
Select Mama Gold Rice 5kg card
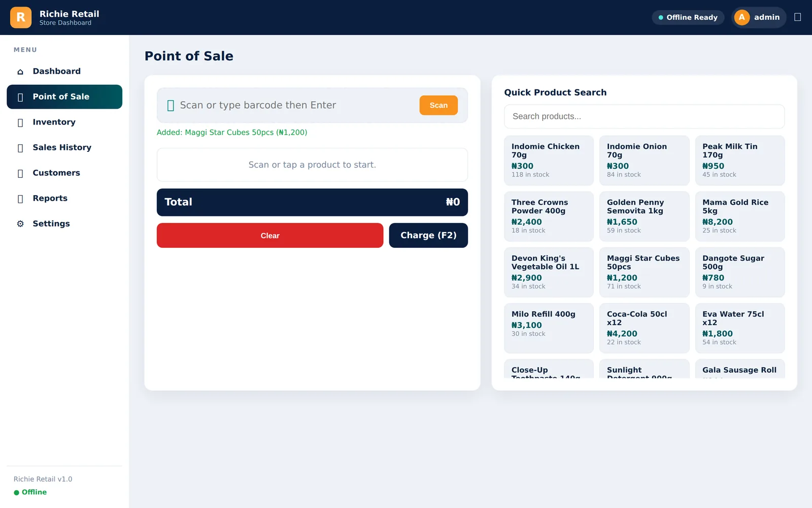pyautogui.click(x=740, y=216)
